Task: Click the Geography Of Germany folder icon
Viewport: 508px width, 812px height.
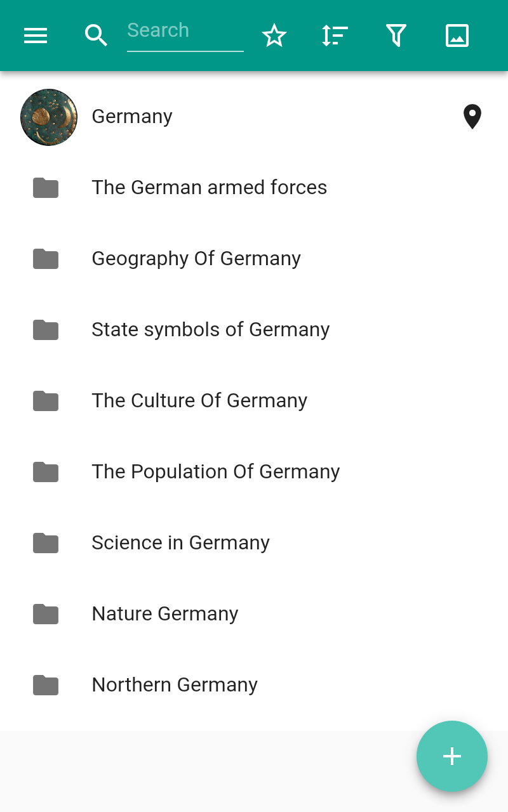Action: point(46,259)
